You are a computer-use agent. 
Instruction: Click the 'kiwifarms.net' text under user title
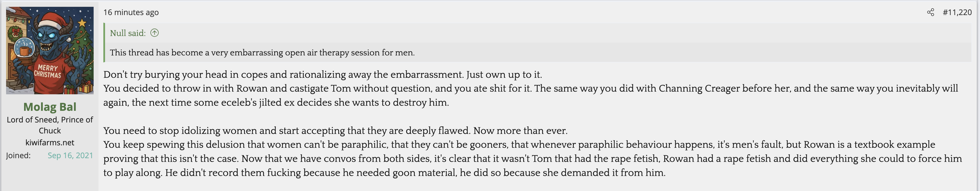pyautogui.click(x=50, y=143)
